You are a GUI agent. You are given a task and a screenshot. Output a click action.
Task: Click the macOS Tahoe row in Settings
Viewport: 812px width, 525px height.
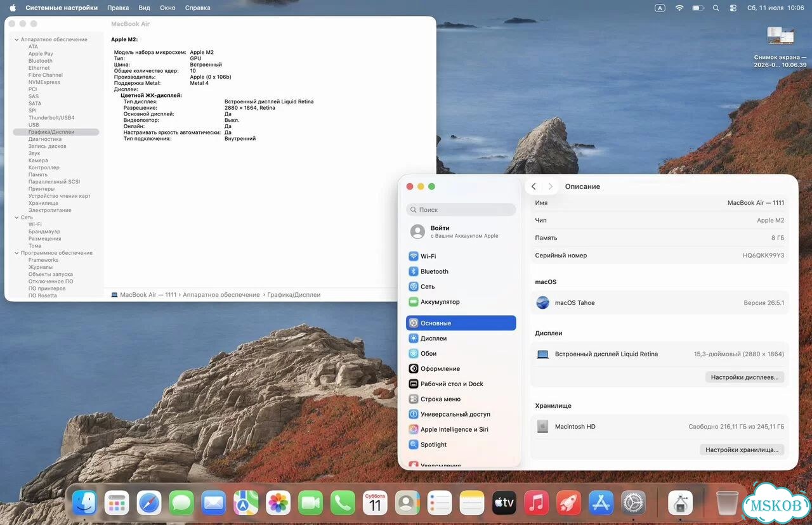[x=660, y=303]
